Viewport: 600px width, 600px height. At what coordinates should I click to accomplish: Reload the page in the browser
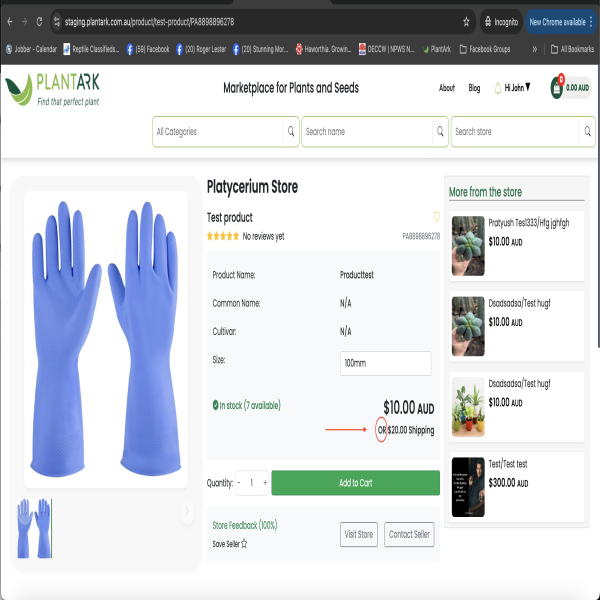tap(39, 21)
